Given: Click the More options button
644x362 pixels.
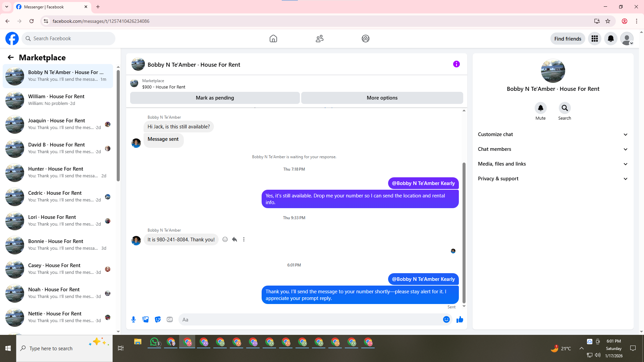Looking at the screenshot, I should 382,98.
